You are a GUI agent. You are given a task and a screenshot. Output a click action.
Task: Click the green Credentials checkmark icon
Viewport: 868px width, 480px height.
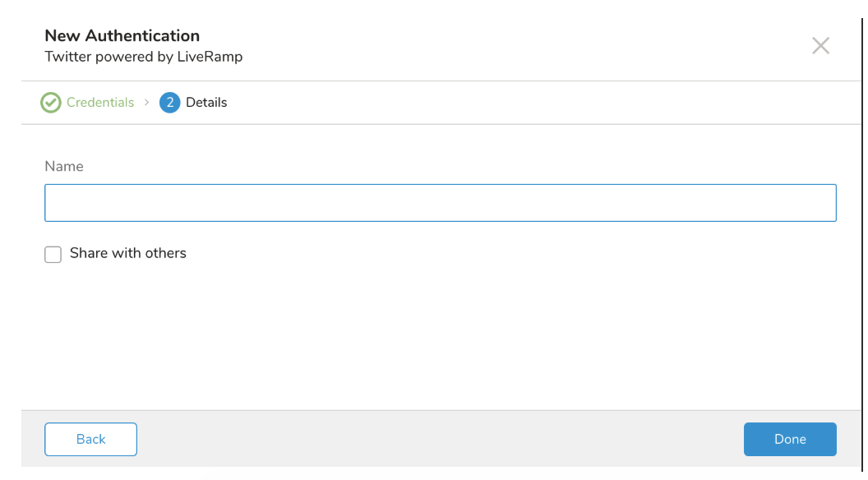pos(51,103)
